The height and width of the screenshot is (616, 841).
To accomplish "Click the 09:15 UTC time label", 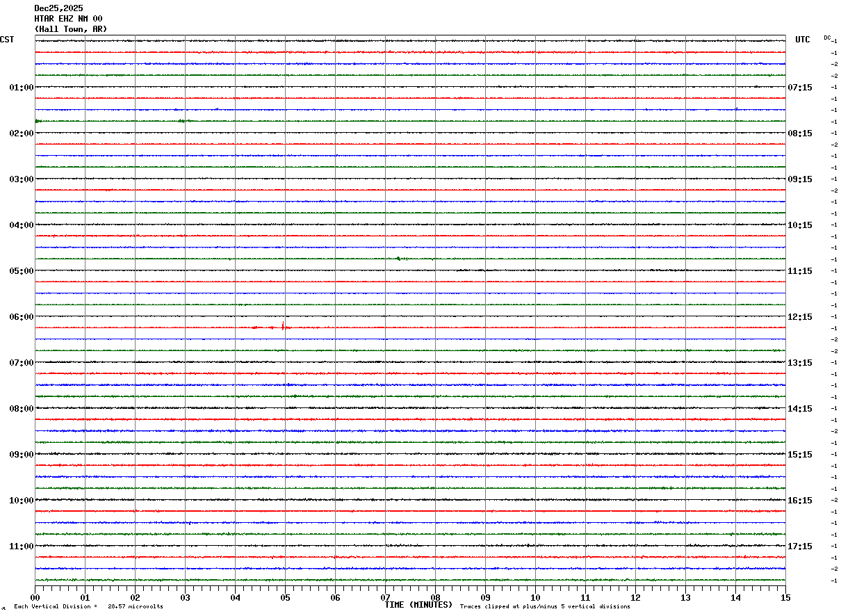I will (799, 179).
